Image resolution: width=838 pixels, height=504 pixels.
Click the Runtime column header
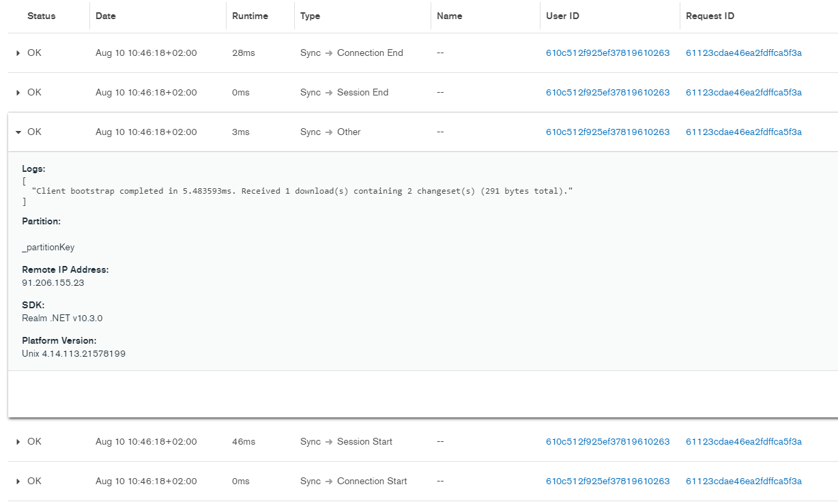click(250, 16)
